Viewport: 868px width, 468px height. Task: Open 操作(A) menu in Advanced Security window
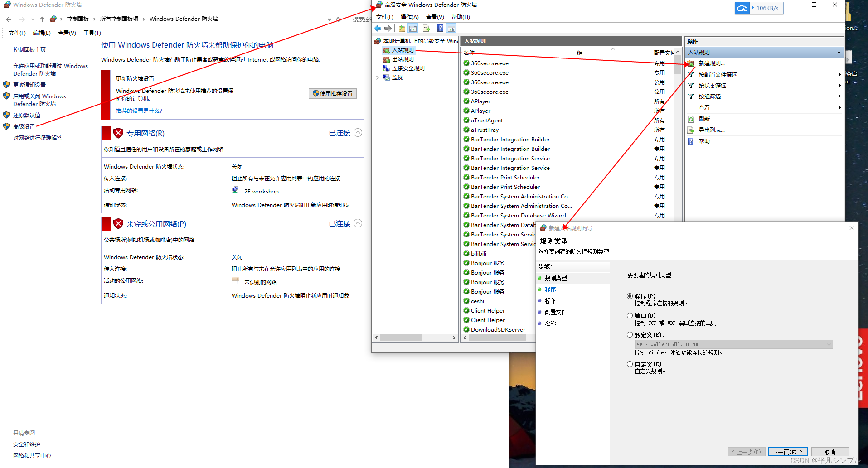tap(409, 17)
